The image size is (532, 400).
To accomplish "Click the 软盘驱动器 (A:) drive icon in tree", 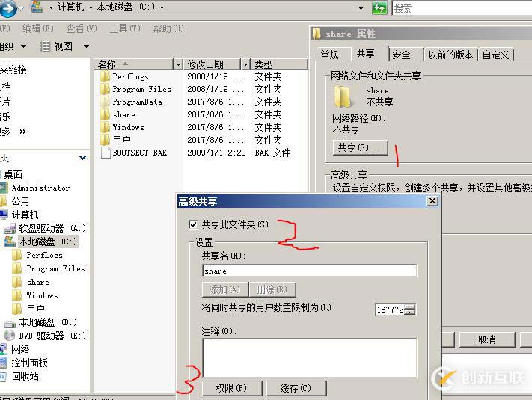I will click(10, 229).
